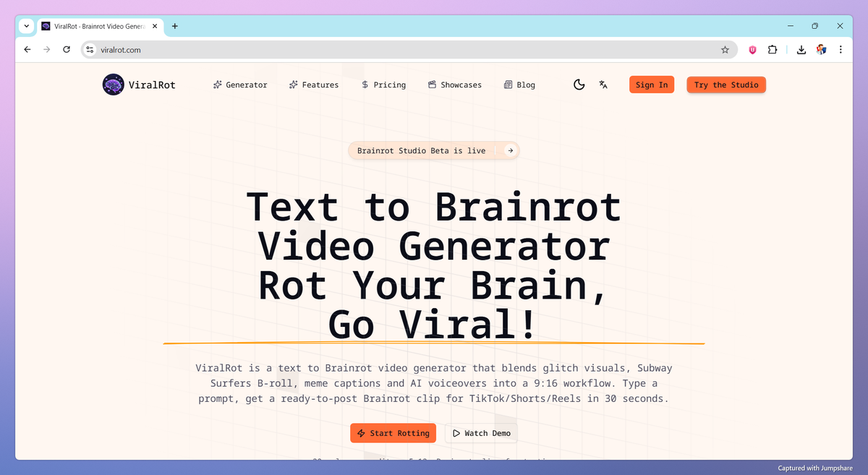Toggle dark mode with the moon icon
Screen dimensions: 868x475
tap(579, 85)
